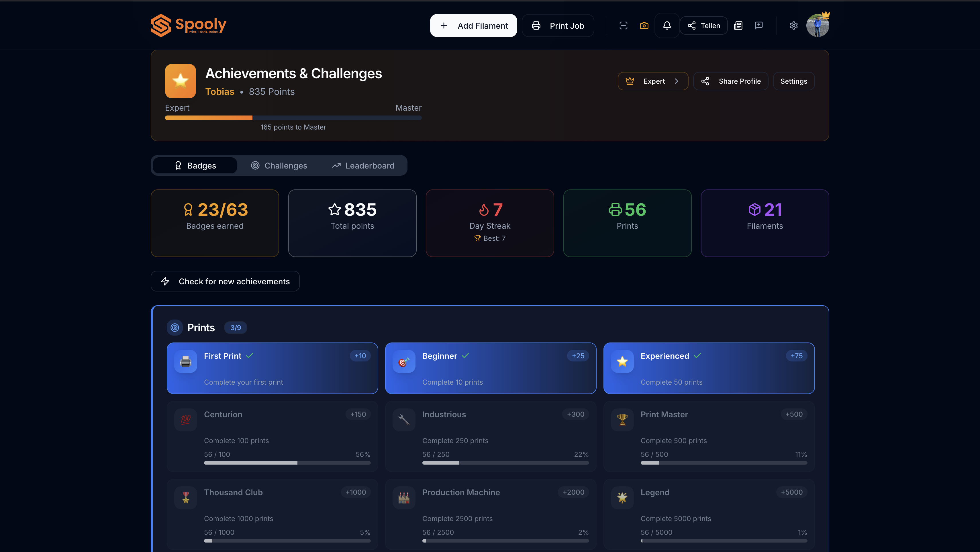Viewport: 980px width, 552px height.
Task: Click the scan barcode icon in header
Action: click(623, 26)
